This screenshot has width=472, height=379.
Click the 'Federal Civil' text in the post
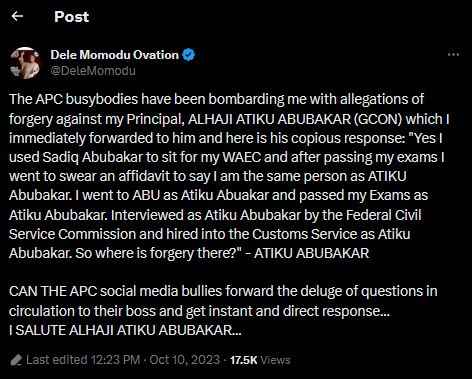(x=384, y=215)
